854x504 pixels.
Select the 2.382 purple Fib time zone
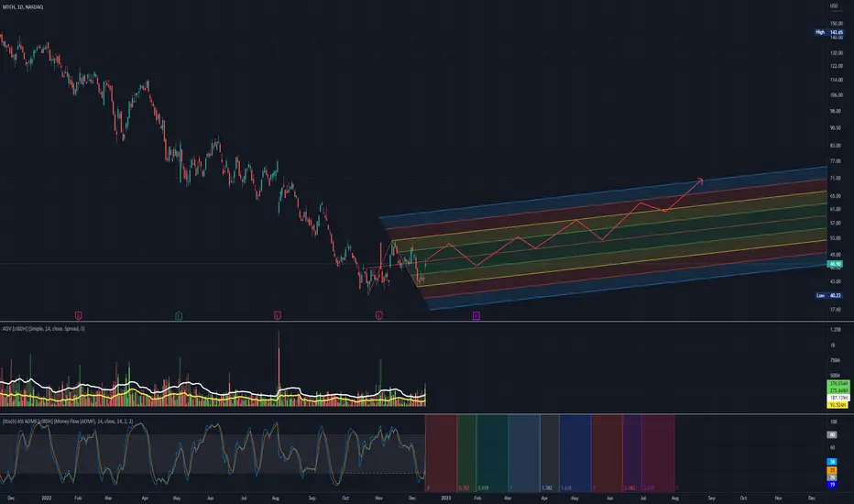click(632, 454)
